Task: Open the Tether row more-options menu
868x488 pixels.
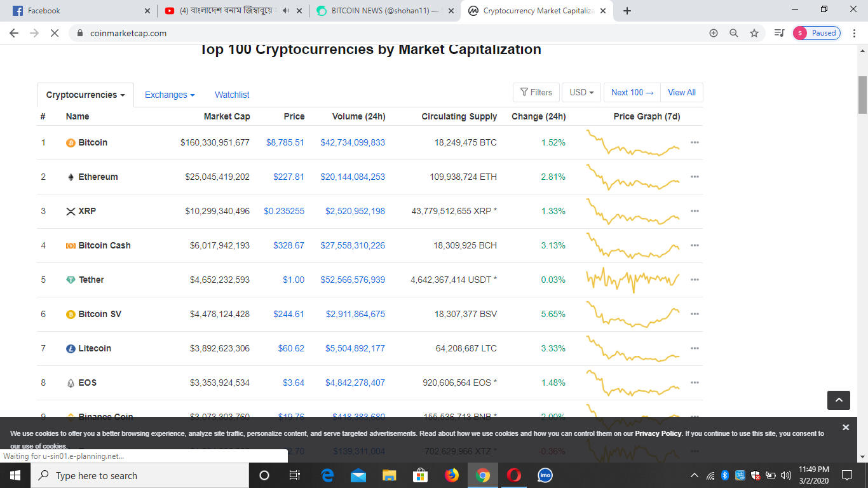Action: tap(695, 280)
